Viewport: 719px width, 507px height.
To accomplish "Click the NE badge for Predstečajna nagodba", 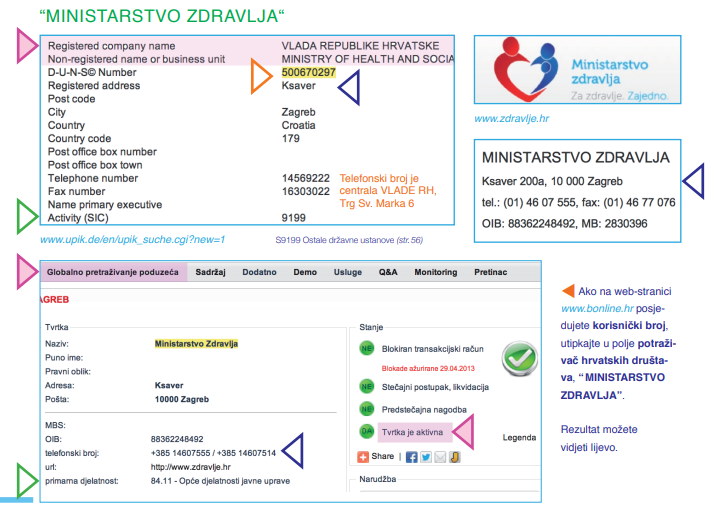I will (x=367, y=409).
